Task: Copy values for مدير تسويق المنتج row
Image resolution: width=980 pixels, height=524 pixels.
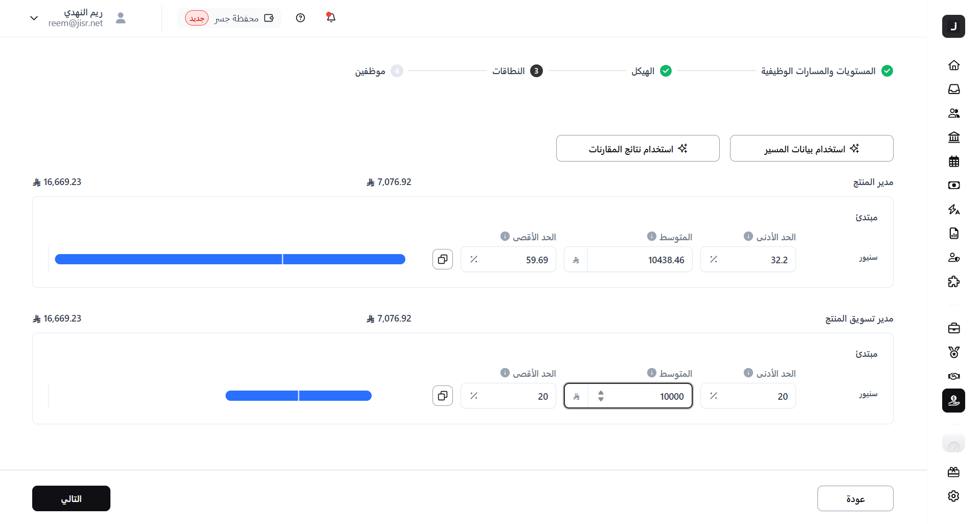Action: point(443,396)
